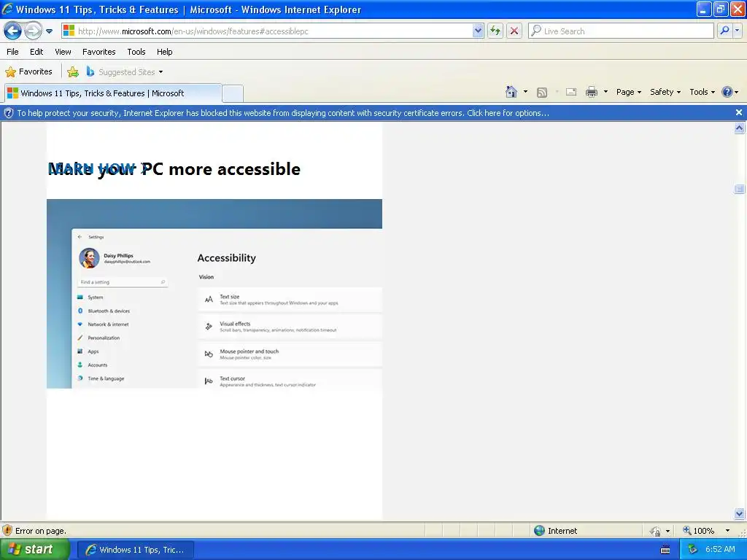Open the recent pages dropdown arrow

[49, 31]
